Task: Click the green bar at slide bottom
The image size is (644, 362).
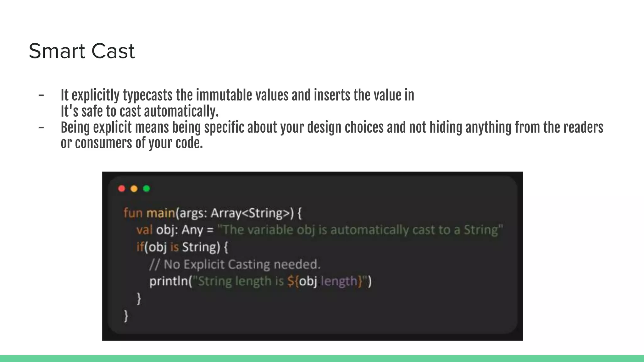Action: click(322, 359)
